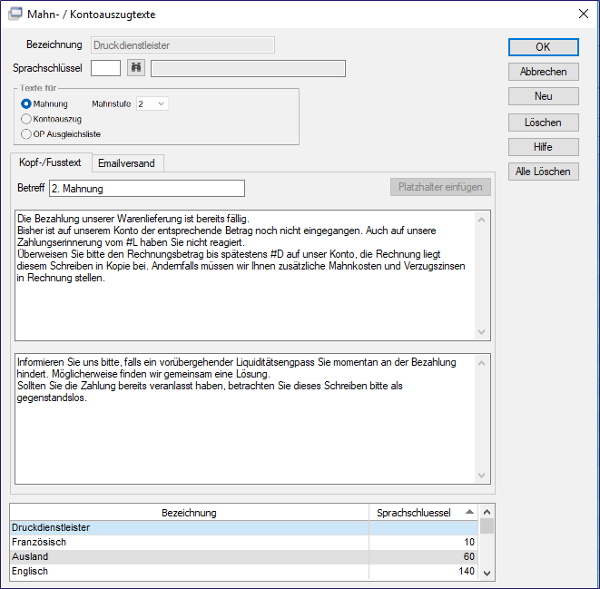The height and width of the screenshot is (589, 600).
Task: Click the Löschen button
Action: (543, 122)
